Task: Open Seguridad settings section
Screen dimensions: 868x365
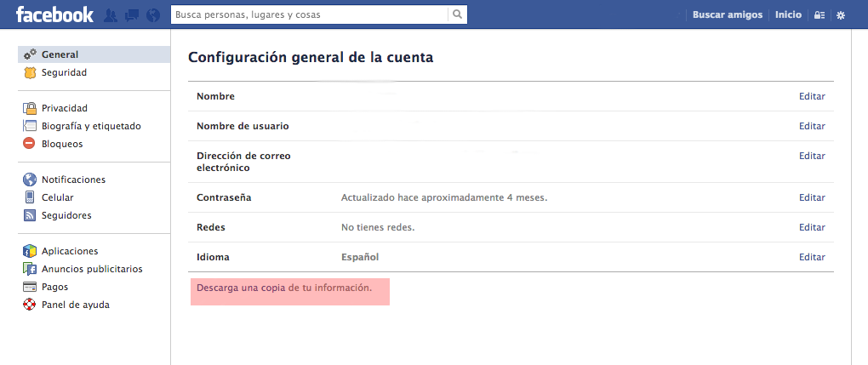Action: (x=64, y=72)
